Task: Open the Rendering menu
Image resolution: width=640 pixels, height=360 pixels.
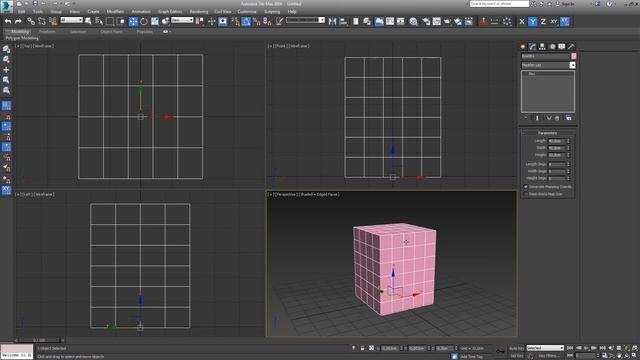Action: click(x=199, y=12)
